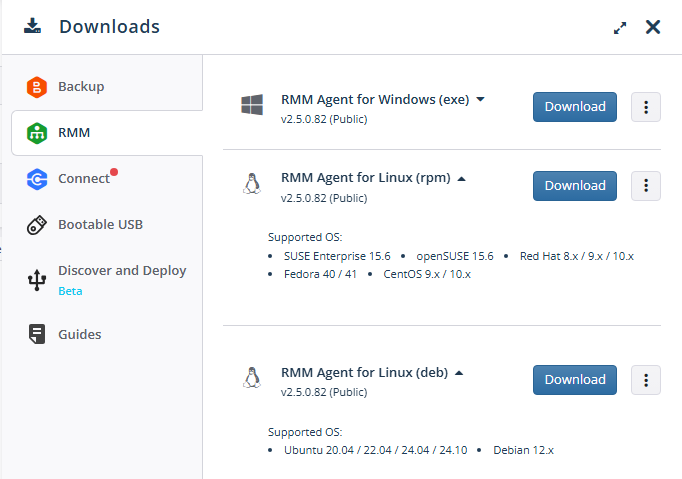Screen dimensions: 682x479
Task: Click the blue Connect hexagon icon
Action: point(37,179)
